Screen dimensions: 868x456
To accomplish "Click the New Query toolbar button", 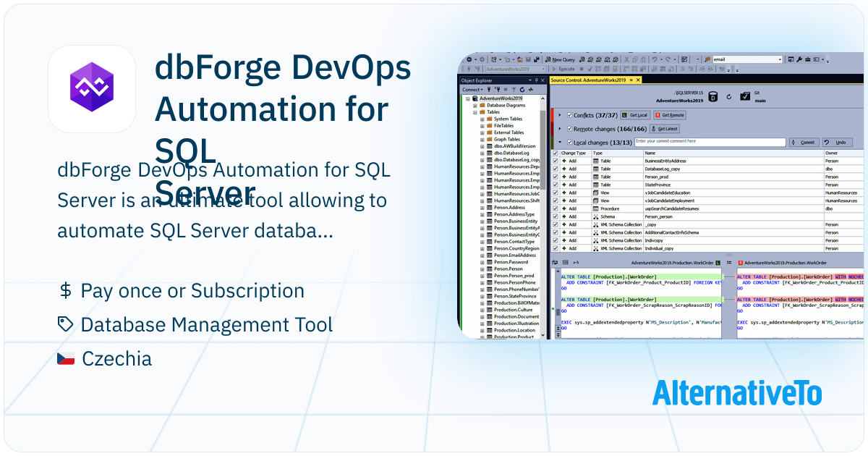I will point(561,59).
